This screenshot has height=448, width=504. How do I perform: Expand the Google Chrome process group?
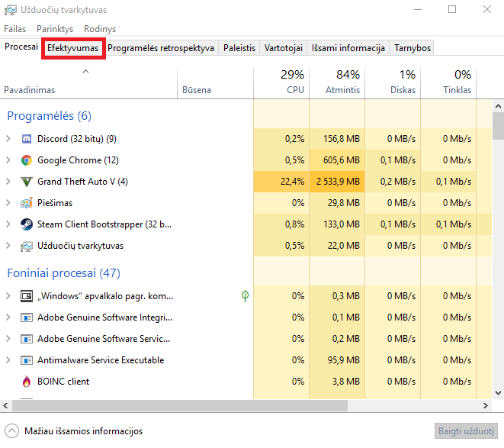pos(8,160)
